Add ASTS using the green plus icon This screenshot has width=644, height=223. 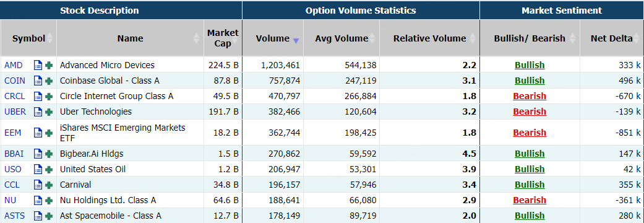click(x=49, y=216)
